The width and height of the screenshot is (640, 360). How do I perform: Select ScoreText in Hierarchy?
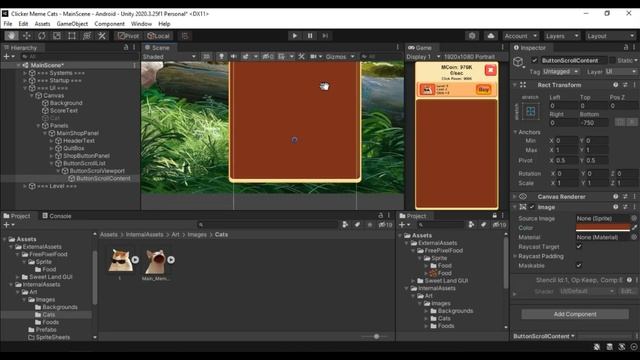(x=63, y=111)
